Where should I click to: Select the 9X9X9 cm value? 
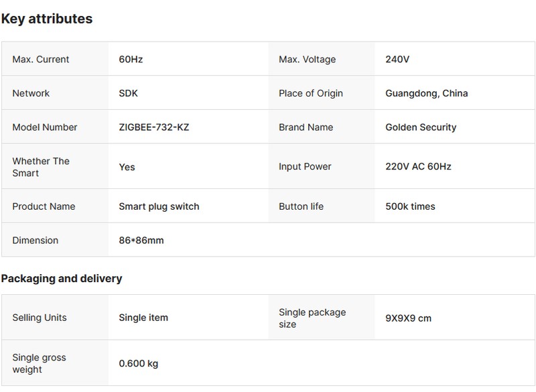(408, 318)
